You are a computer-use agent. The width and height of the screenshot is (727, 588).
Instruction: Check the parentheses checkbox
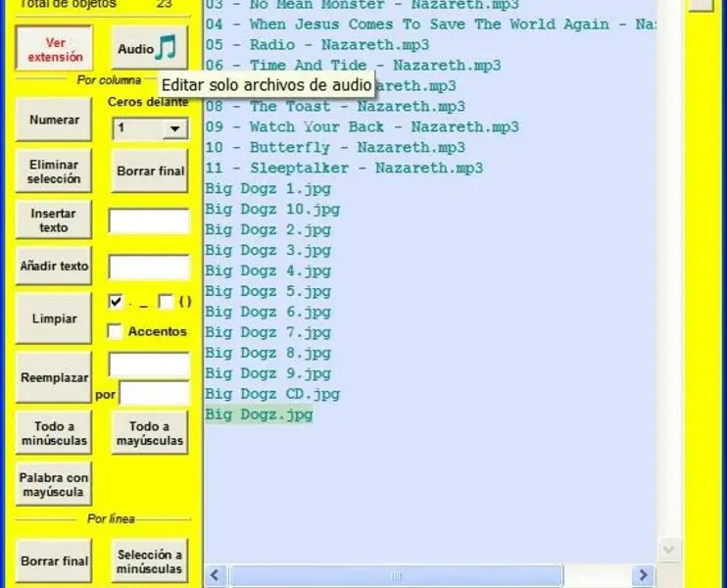166,302
